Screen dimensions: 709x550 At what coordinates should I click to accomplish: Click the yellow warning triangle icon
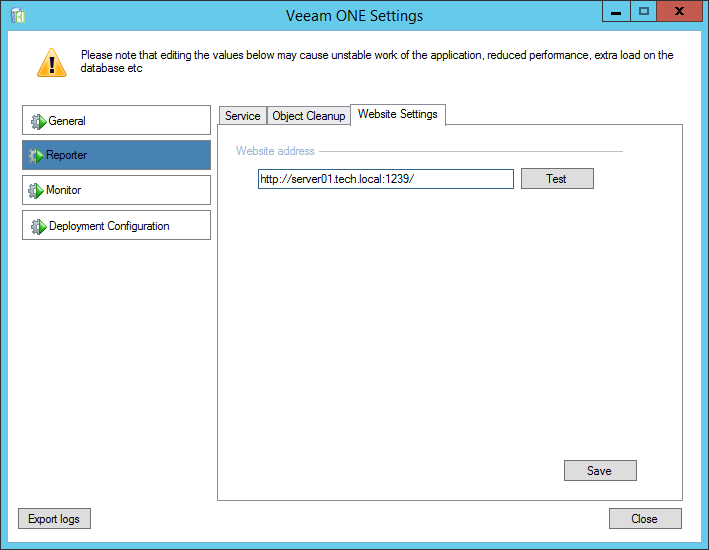tap(51, 62)
